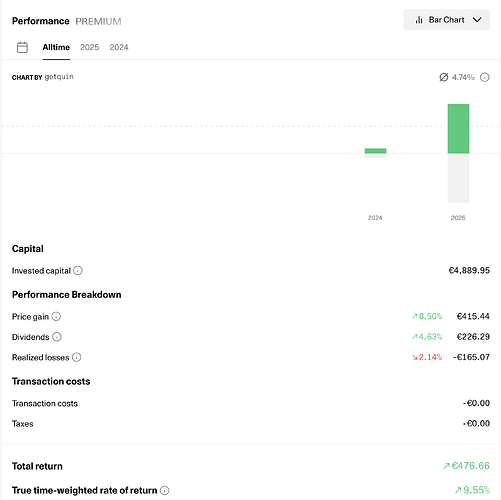The image size is (501, 500).
Task: Switch to the Alltime tab
Action: tap(56, 47)
